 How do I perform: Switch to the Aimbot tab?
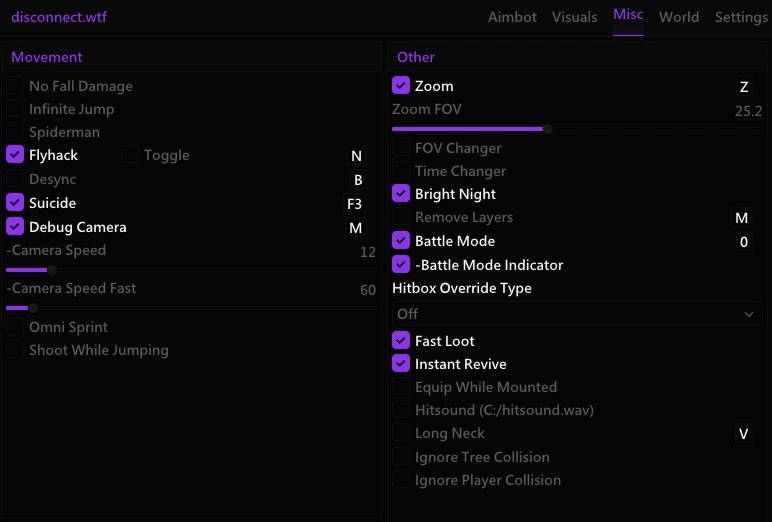pyautogui.click(x=512, y=17)
